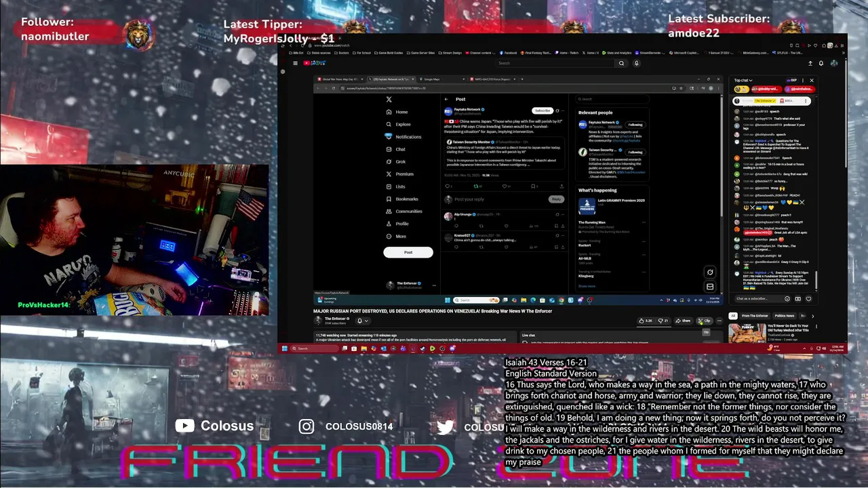Open the subscription bell notification dropdown

tap(361, 321)
